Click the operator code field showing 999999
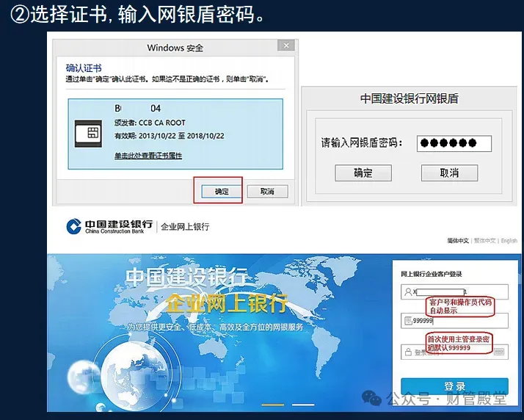The width and height of the screenshot is (524, 420). click(454, 321)
